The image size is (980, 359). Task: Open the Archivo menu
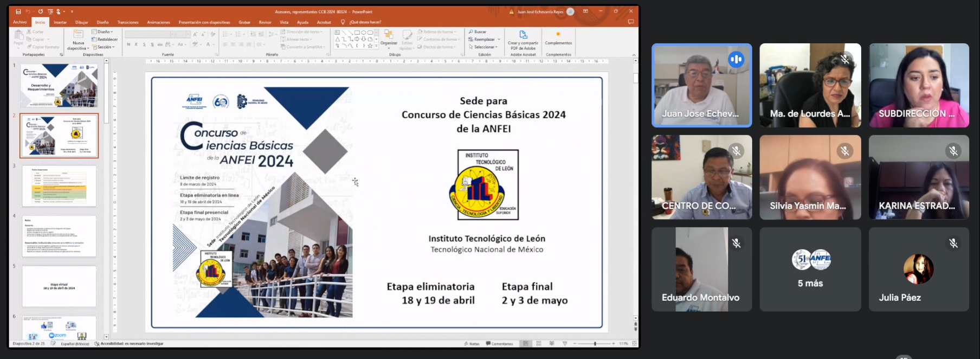pyautogui.click(x=20, y=22)
